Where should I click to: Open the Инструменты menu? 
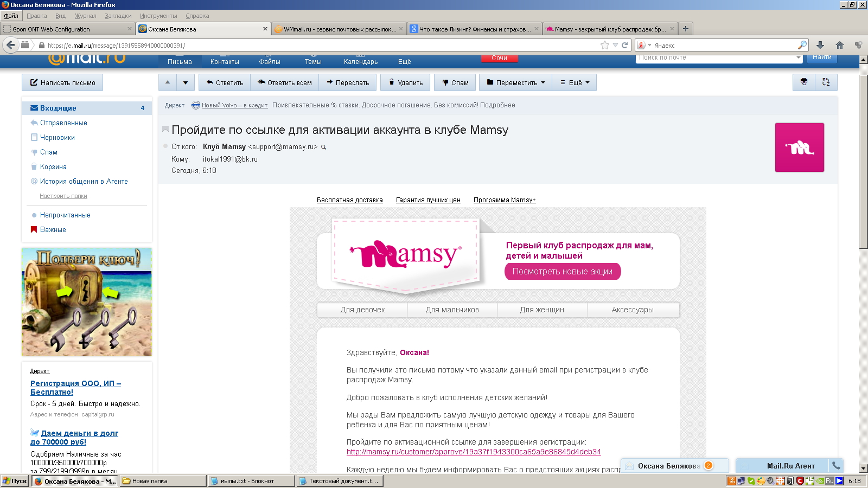(158, 16)
